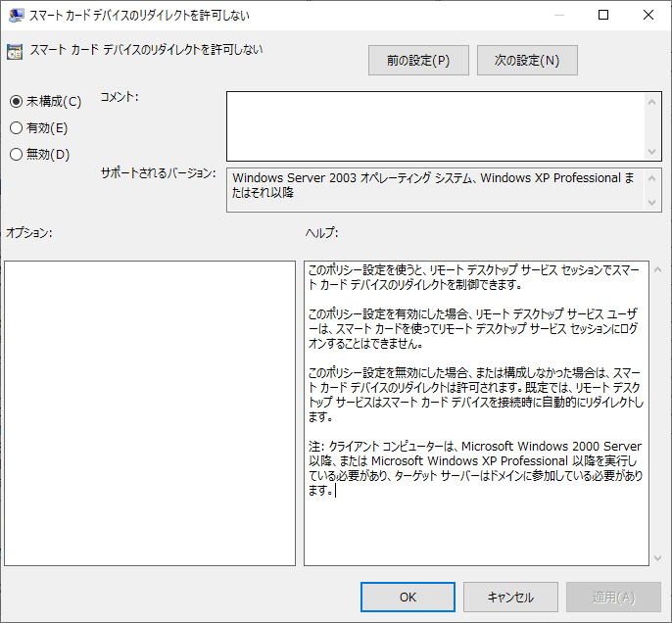The height and width of the screenshot is (623, 672).
Task: Click supported version scroll up arrow
Action: click(x=651, y=178)
